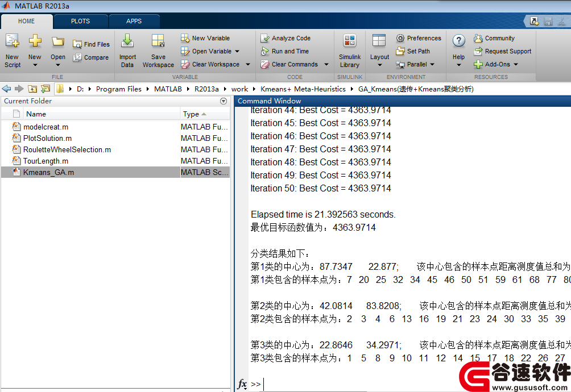The image size is (571, 392).
Task: Click the yellow plus New icon
Action: coord(35,40)
